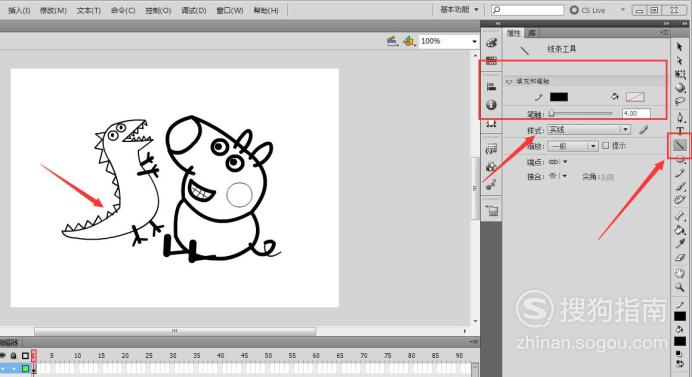Open the CS Live dropdown
This screenshot has width=692, height=377.
pos(623,10)
